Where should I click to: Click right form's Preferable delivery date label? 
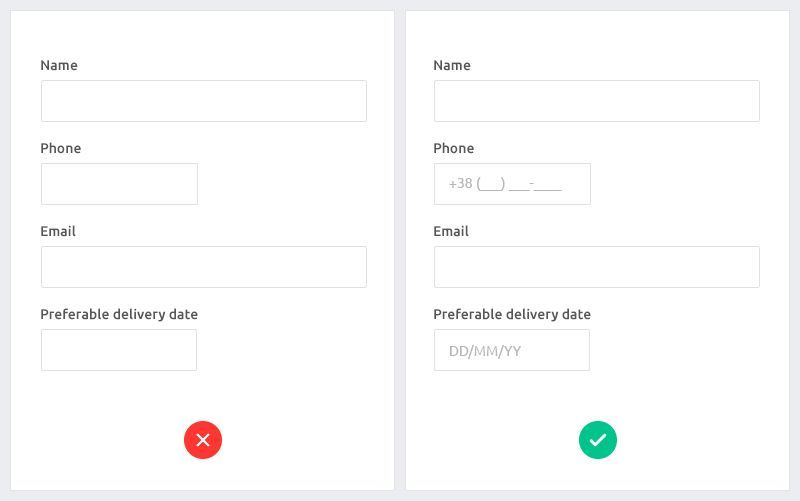(512, 314)
